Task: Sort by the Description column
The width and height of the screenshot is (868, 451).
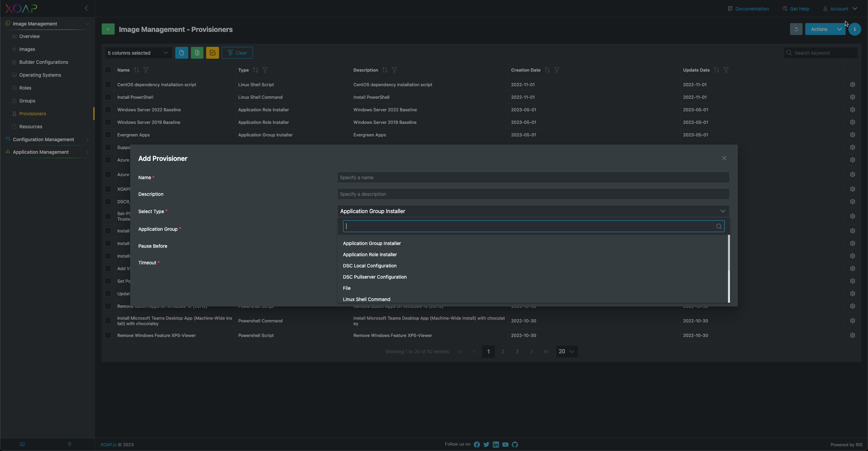Action: 385,70
